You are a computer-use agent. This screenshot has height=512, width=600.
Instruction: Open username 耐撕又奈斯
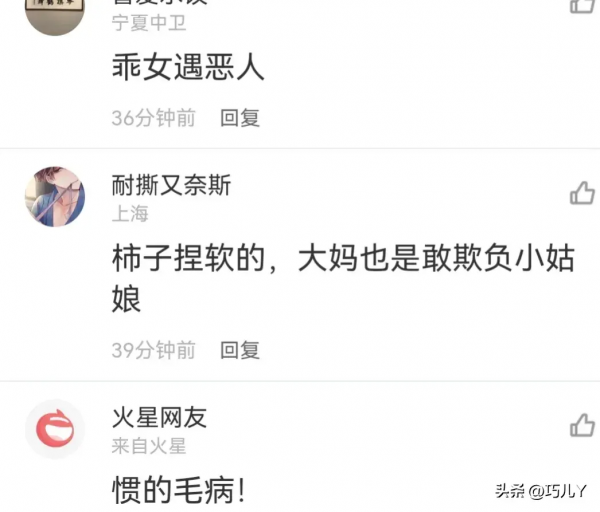(x=171, y=185)
